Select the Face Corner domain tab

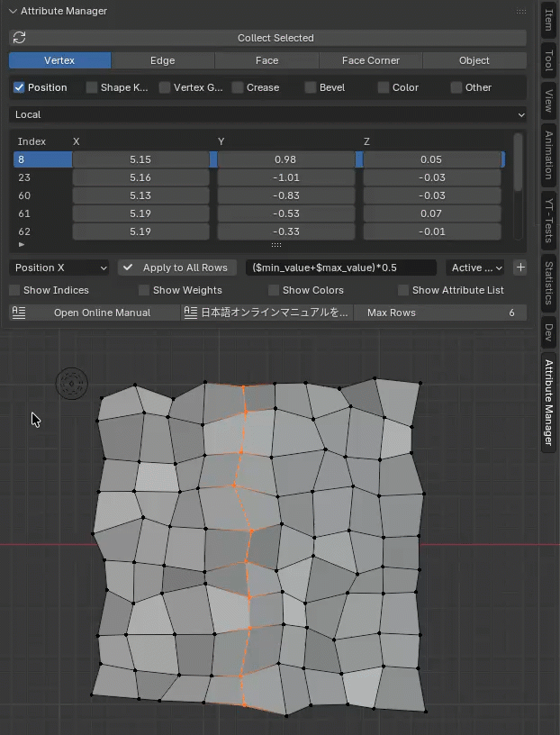click(370, 60)
